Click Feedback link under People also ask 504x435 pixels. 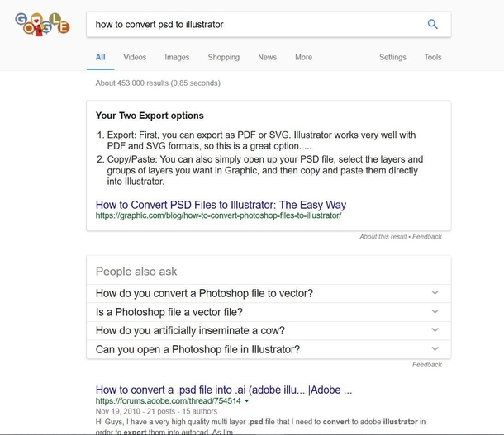point(427,365)
